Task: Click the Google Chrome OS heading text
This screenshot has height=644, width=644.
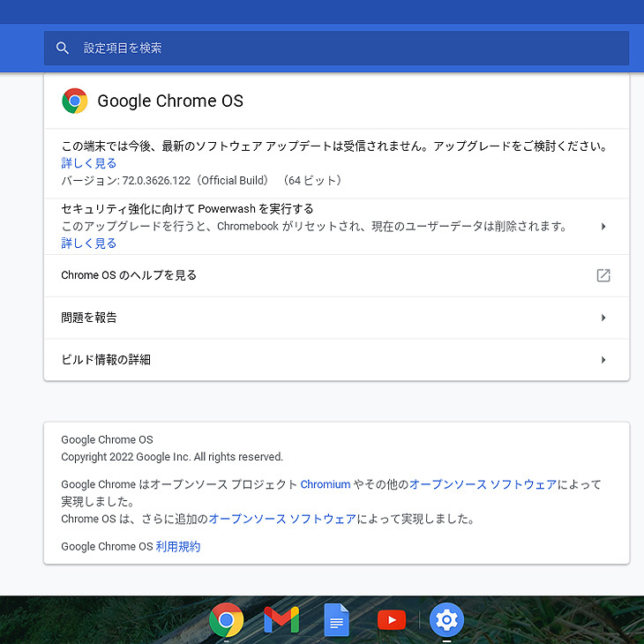Action: pos(170,101)
